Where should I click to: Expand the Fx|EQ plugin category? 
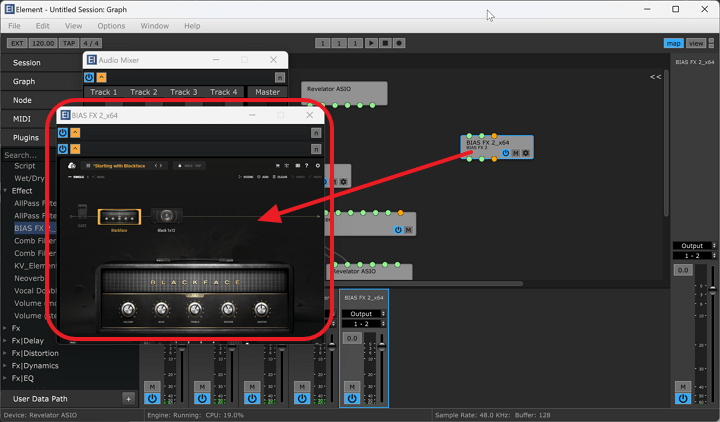click(5, 378)
